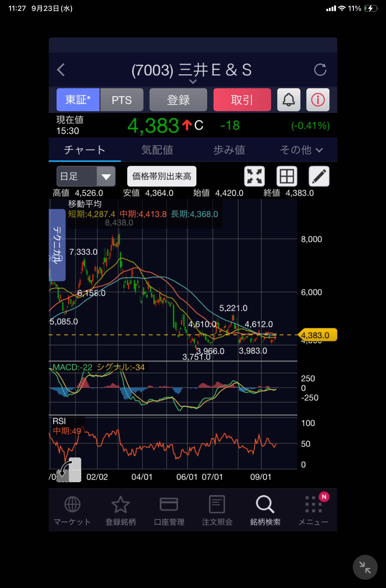Open stock search magnifier icon
This screenshot has height=588, width=386.
[x=265, y=504]
